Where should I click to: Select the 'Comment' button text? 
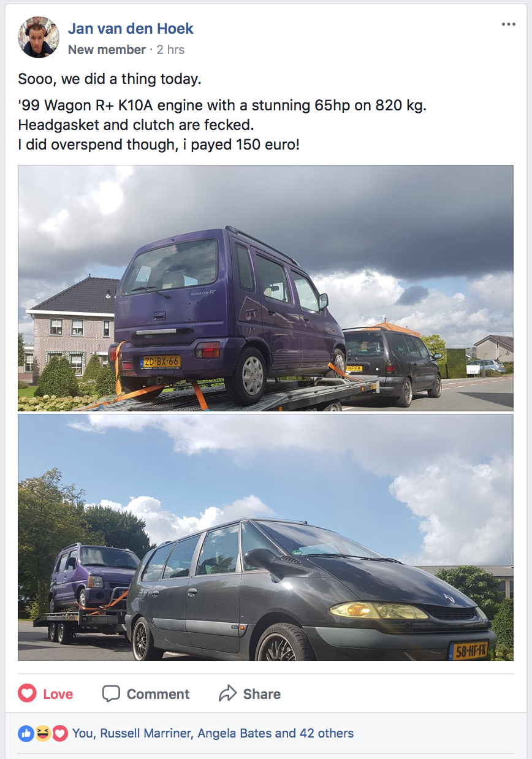(158, 694)
